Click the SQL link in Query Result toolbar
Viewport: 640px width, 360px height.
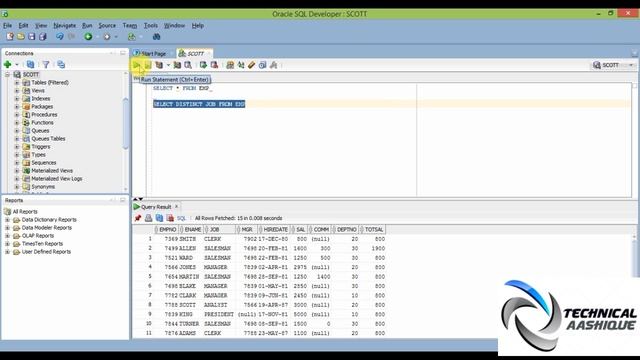[181, 218]
